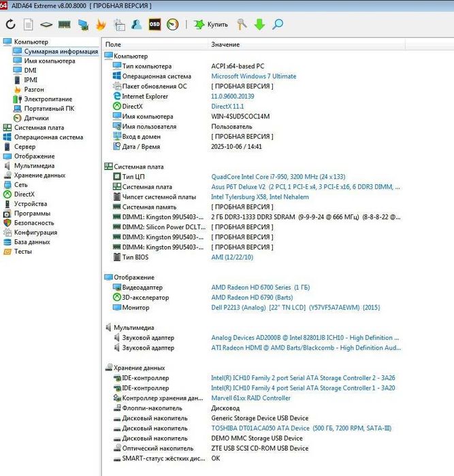Open Датчики tree item
This screenshot has height=476, width=454.
36,118
